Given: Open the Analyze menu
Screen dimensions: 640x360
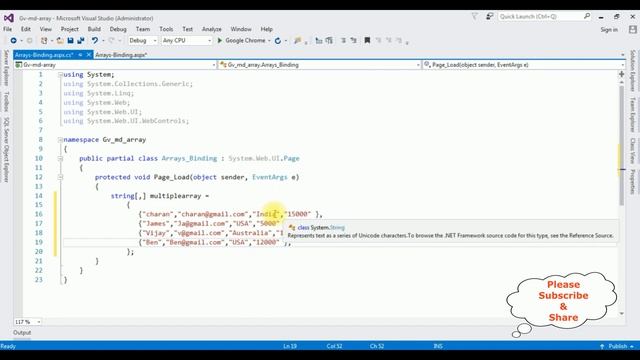Looking at the screenshot, I should [x=211, y=29].
